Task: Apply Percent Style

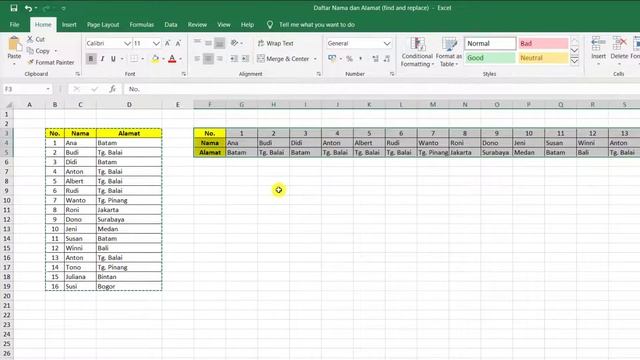Action: tap(349, 59)
